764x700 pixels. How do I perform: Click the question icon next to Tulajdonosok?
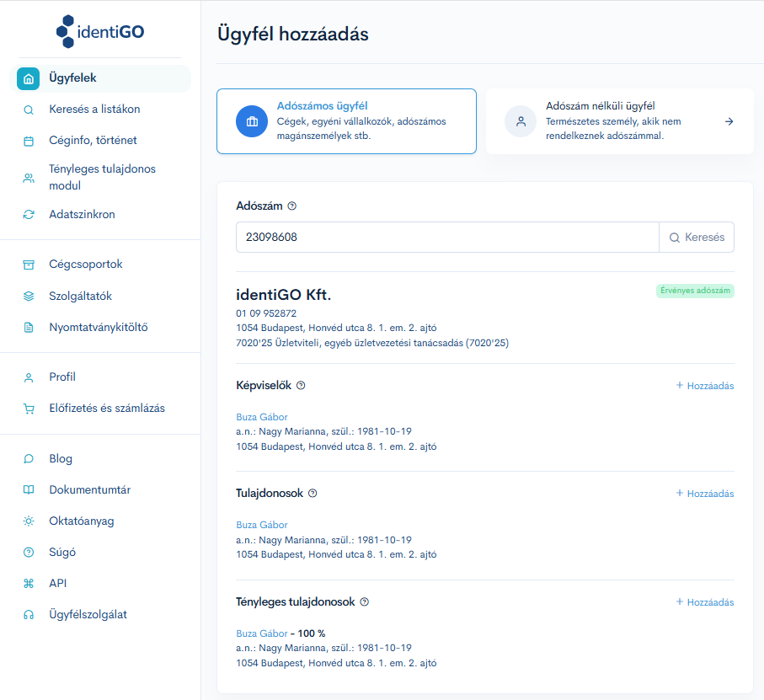pos(313,493)
